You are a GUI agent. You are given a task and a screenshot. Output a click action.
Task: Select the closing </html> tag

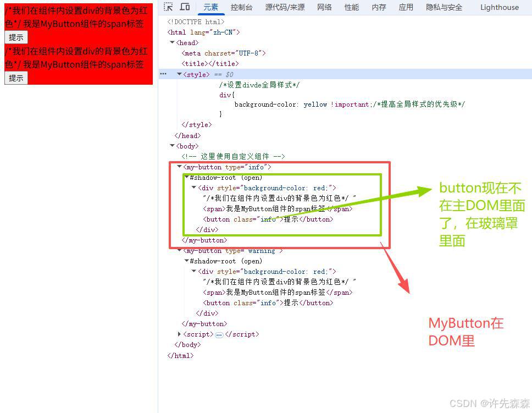pos(180,356)
